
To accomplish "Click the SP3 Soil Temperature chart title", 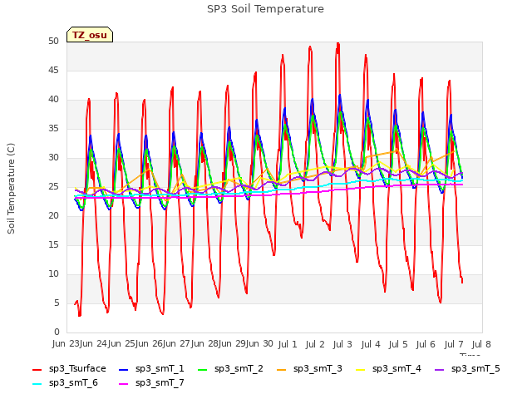I will coord(265,9).
